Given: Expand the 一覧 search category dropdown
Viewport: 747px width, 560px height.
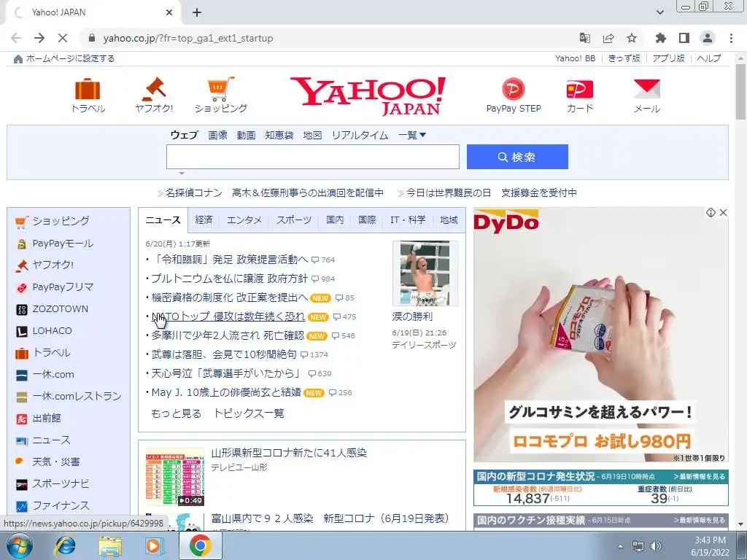Looking at the screenshot, I should [412, 135].
